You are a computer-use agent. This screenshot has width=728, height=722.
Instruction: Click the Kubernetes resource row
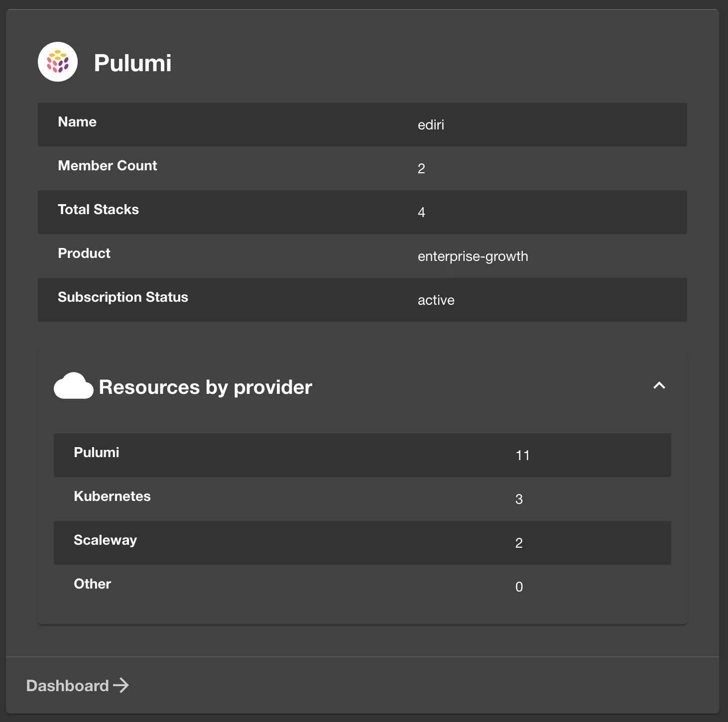362,499
